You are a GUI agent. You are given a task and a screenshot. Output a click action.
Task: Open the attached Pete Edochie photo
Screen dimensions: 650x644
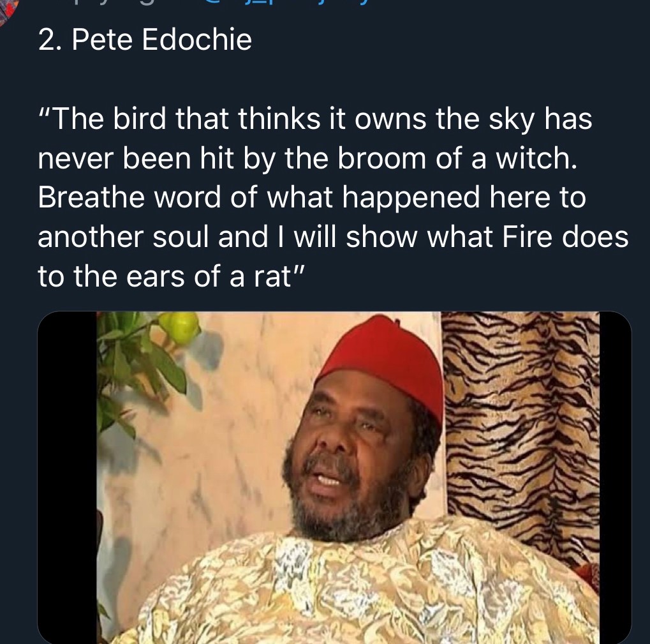pos(334,477)
